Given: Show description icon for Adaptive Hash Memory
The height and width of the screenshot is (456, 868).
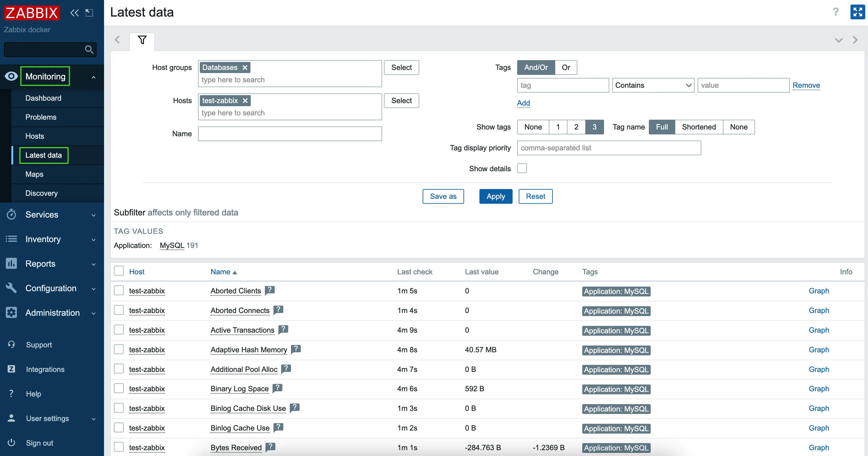Looking at the screenshot, I should point(296,349).
